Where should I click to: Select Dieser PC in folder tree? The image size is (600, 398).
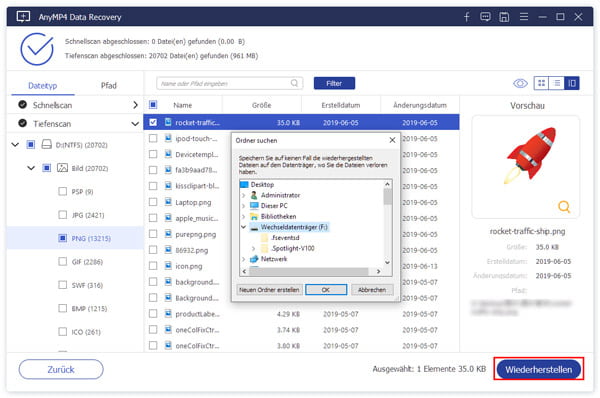tap(274, 206)
